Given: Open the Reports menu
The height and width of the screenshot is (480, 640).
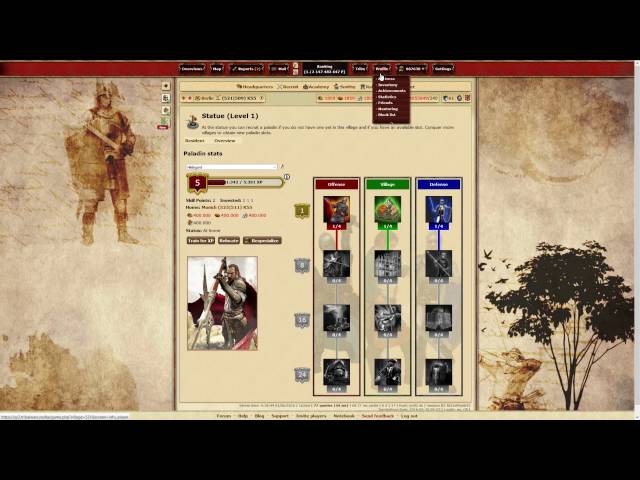Looking at the screenshot, I should coord(246,69).
